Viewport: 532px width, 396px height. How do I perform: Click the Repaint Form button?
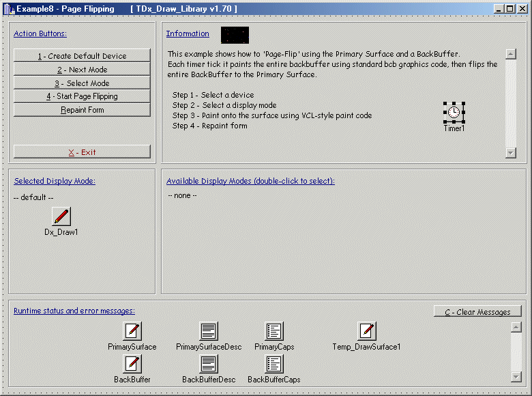[x=82, y=110]
